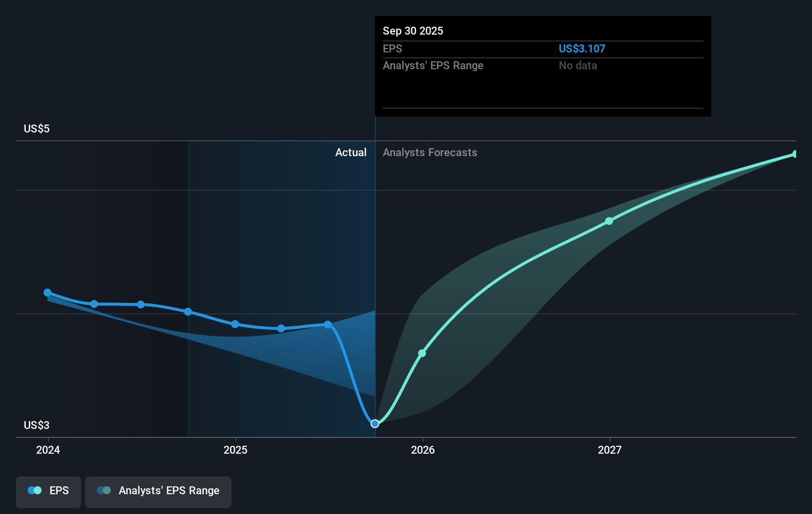Select the 2027 forecast EPS data point
The height and width of the screenshot is (514, 812).
tap(609, 221)
